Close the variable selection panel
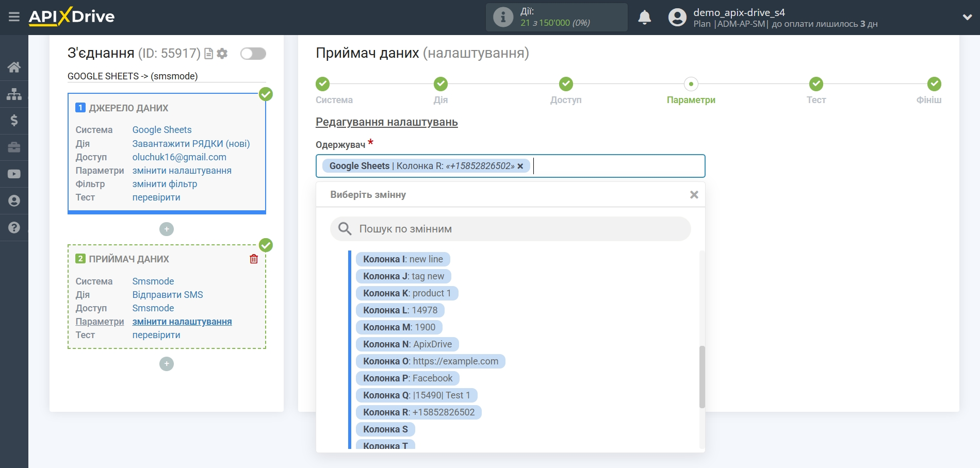Image resolution: width=980 pixels, height=468 pixels. coord(694,195)
